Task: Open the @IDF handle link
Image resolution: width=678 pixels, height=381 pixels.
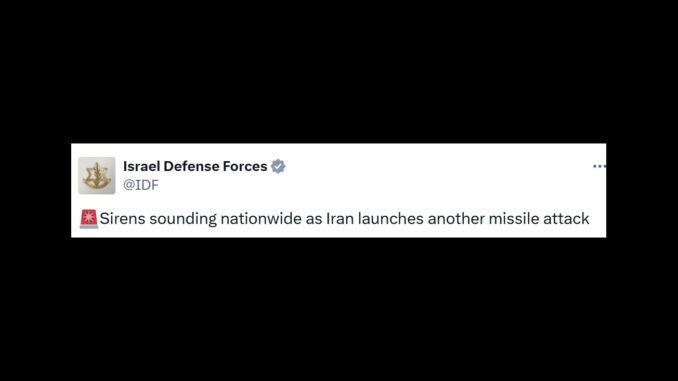Action: pyautogui.click(x=141, y=185)
